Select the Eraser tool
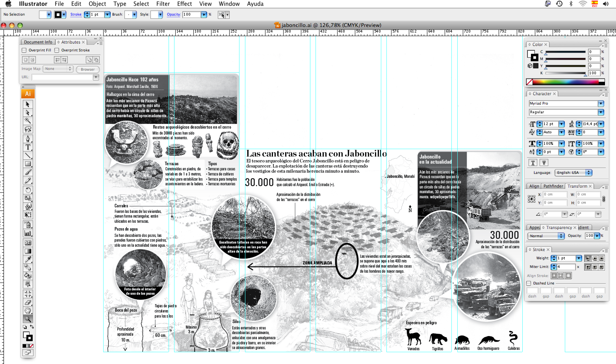 [28, 302]
